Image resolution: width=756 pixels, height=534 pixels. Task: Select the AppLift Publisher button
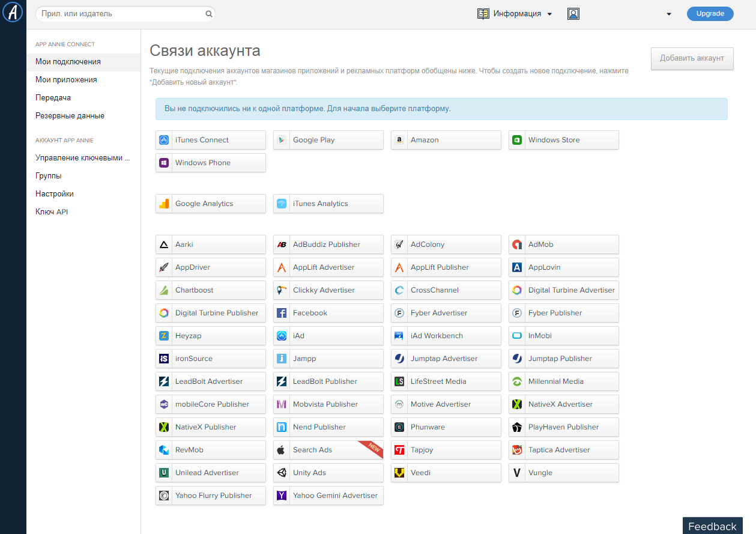[446, 267]
